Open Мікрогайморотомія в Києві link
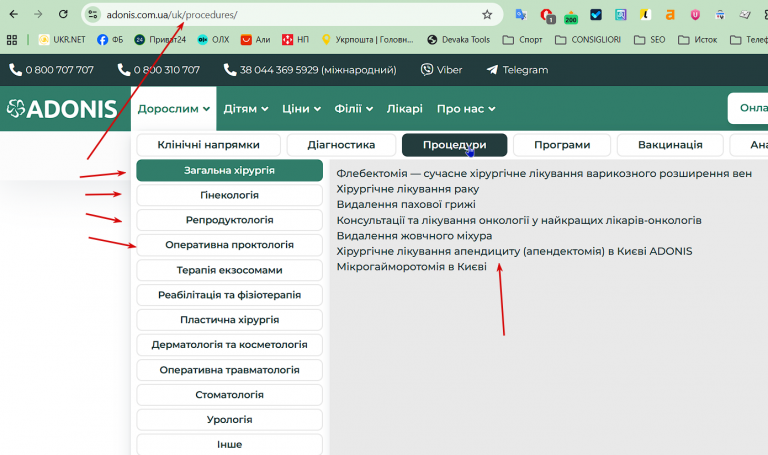The height and width of the screenshot is (455, 768). 411,267
